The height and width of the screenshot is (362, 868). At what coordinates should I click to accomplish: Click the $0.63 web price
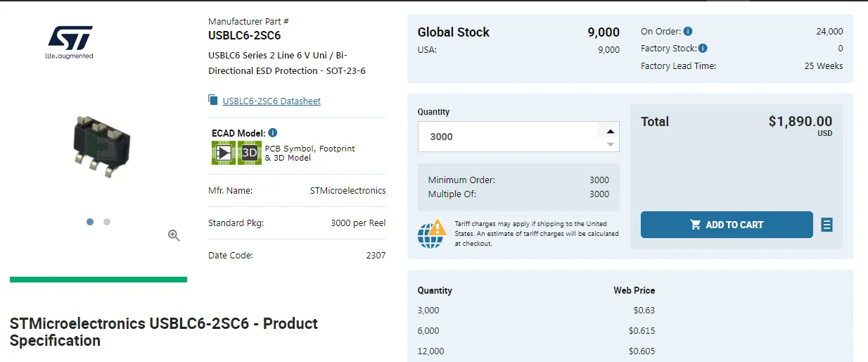point(644,311)
